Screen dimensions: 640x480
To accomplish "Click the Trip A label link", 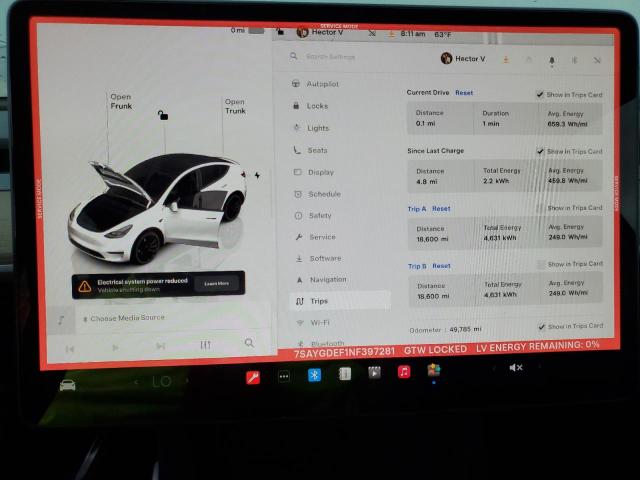I will (417, 209).
